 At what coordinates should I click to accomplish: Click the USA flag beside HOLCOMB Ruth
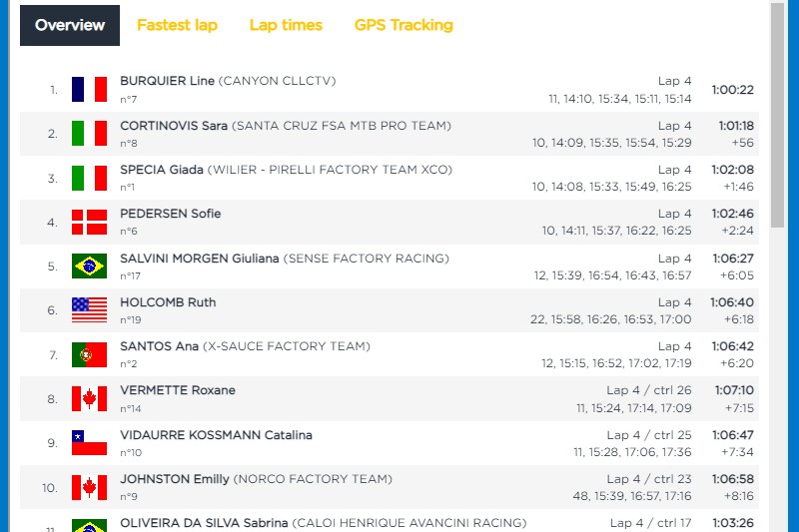89,310
